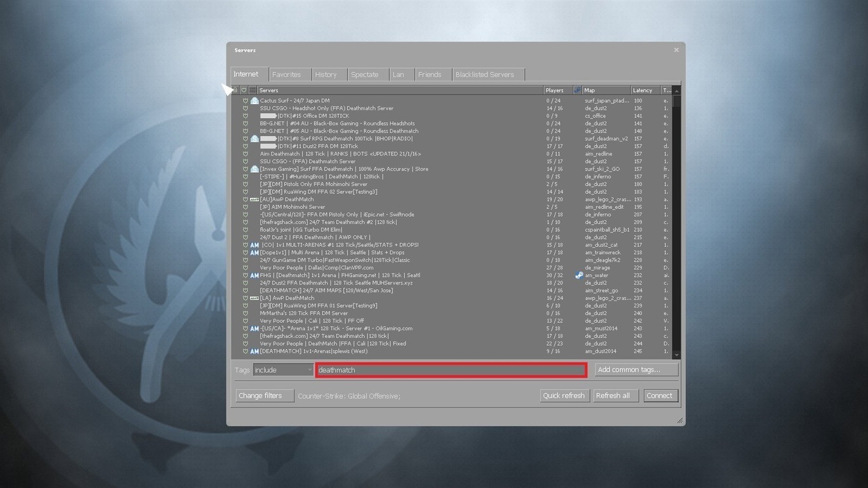868x488 pixels.
Task: Close the Servers dialog
Action: 676,50
